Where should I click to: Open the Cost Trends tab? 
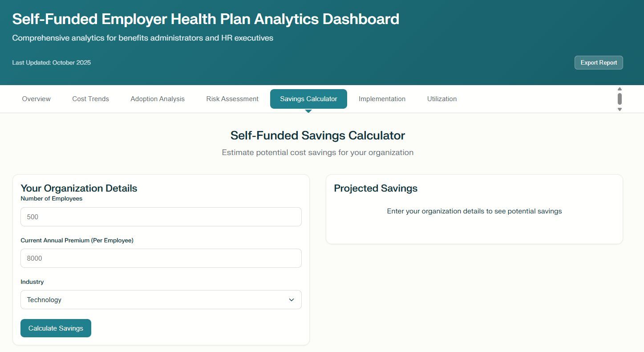pyautogui.click(x=90, y=99)
